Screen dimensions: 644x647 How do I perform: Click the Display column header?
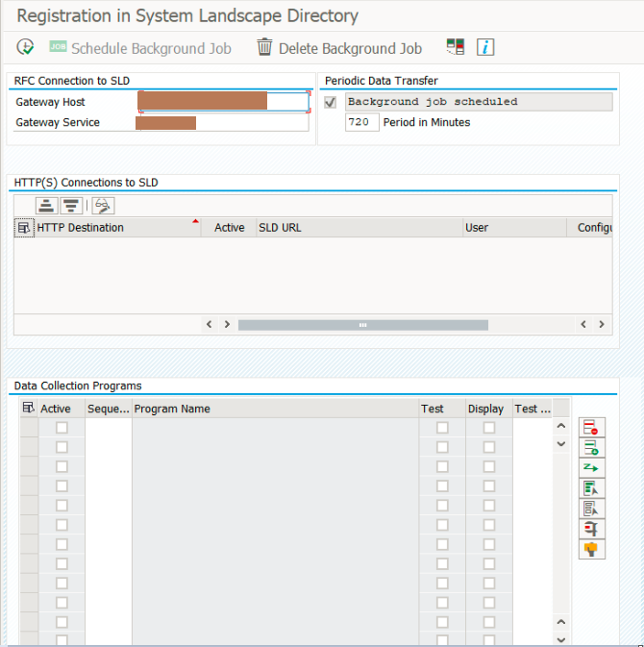[489, 409]
